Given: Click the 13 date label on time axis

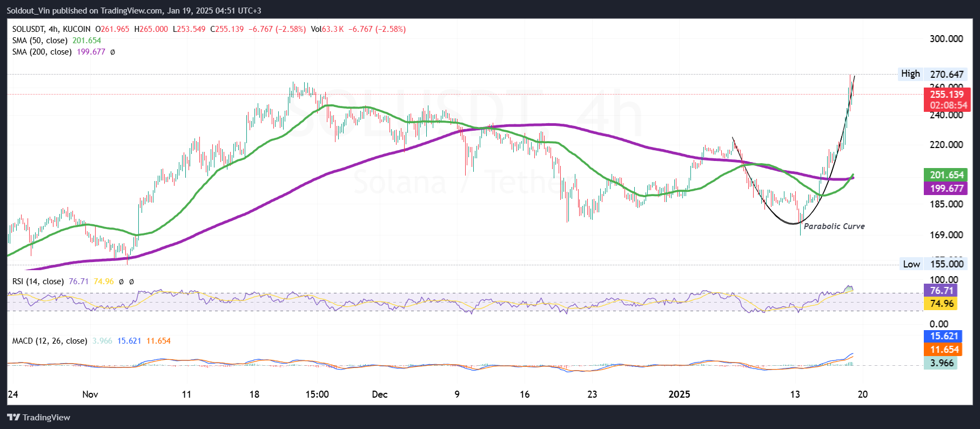Looking at the screenshot, I should click(x=795, y=394).
